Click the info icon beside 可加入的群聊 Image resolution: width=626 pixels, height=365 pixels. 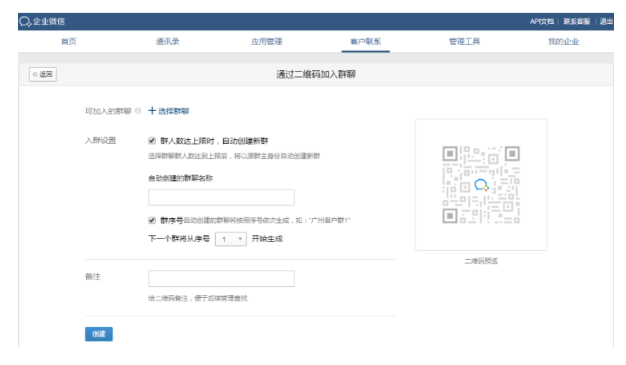pyautogui.click(x=138, y=111)
